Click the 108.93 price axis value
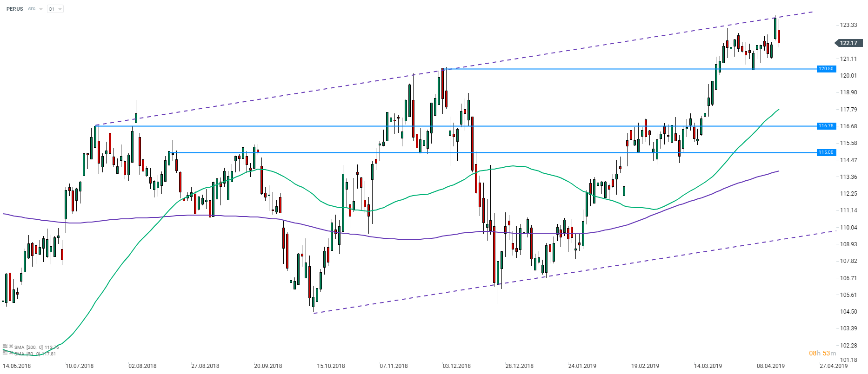The height and width of the screenshot is (374, 868). click(x=848, y=244)
